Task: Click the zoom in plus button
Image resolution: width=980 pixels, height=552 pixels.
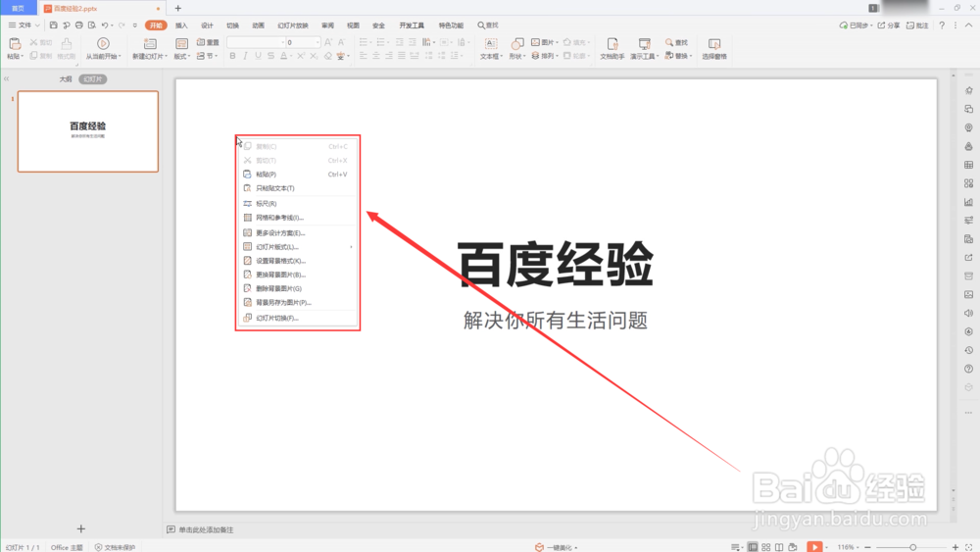Action: click(x=955, y=547)
